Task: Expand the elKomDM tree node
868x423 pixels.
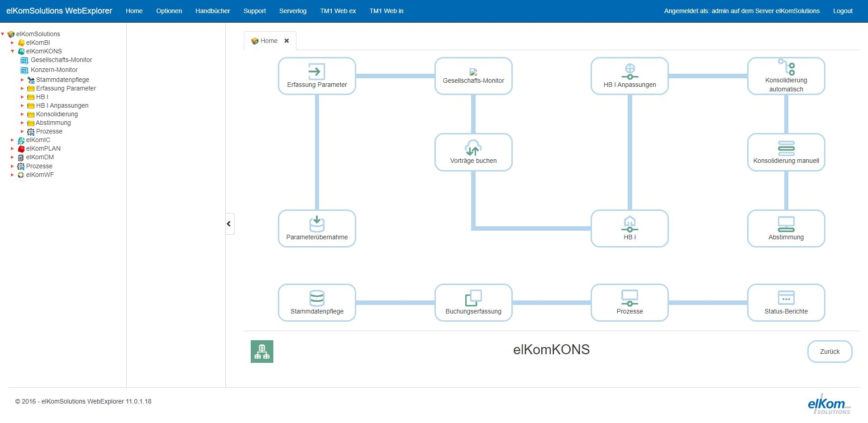Action: (12, 157)
